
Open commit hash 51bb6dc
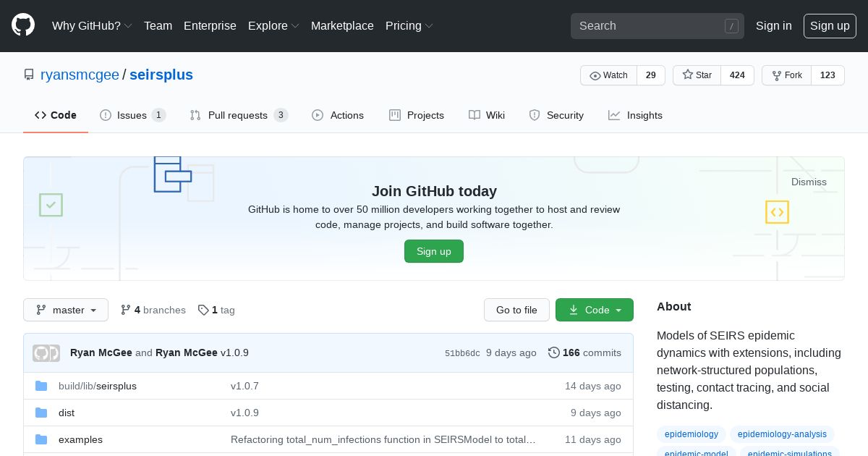pyautogui.click(x=462, y=353)
